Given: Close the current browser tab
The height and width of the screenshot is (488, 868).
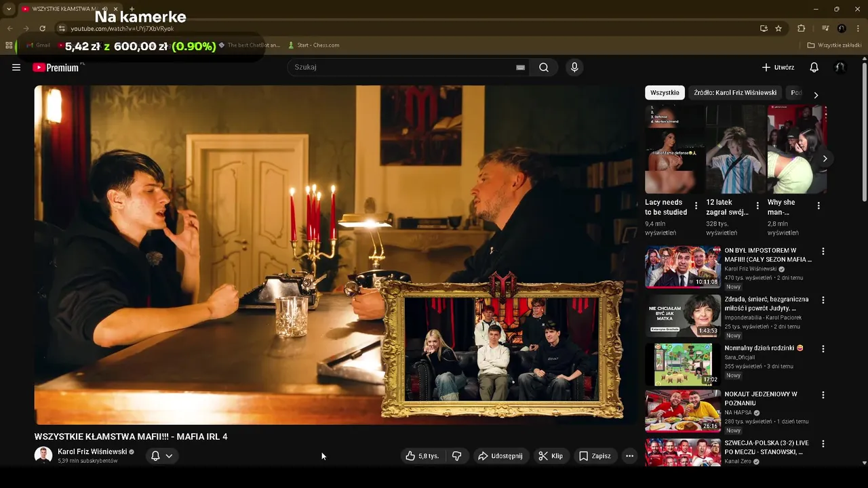Looking at the screenshot, I should pyautogui.click(x=116, y=9).
